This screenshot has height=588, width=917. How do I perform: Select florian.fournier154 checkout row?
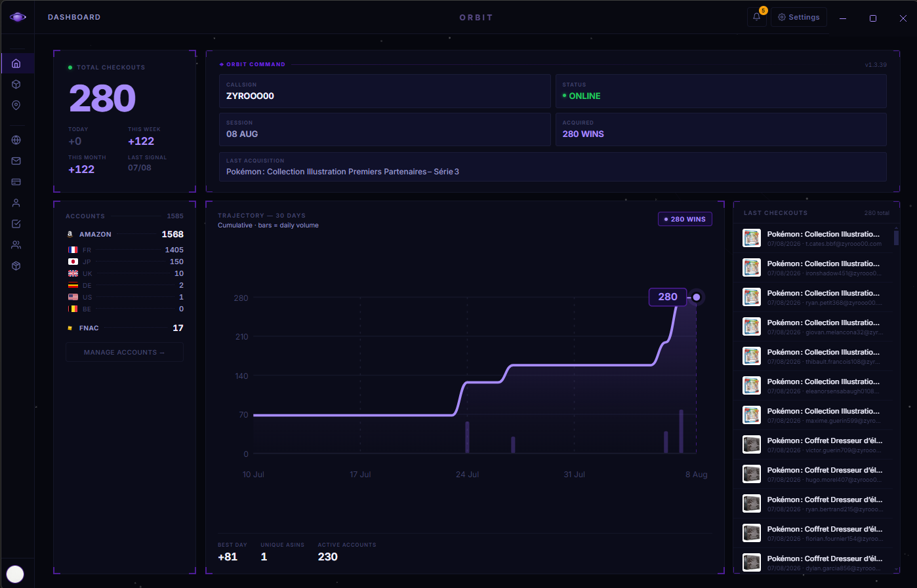pos(813,533)
